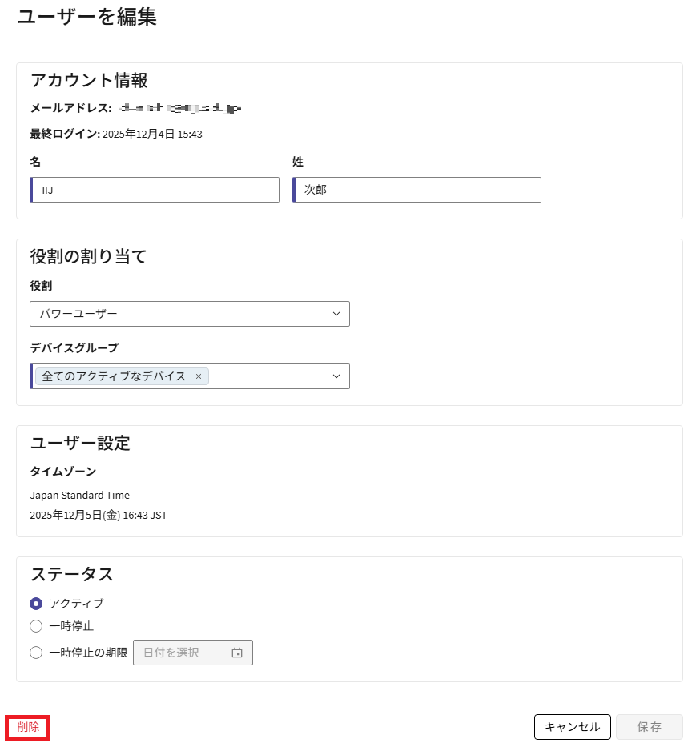
Task: Focus the 姓 field containing 次郎
Action: click(x=416, y=190)
